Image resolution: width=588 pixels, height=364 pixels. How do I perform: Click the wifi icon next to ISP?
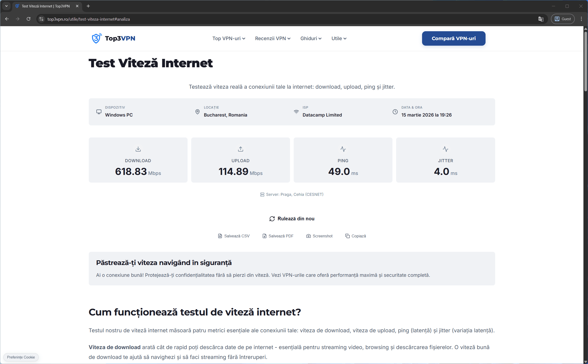tap(297, 111)
